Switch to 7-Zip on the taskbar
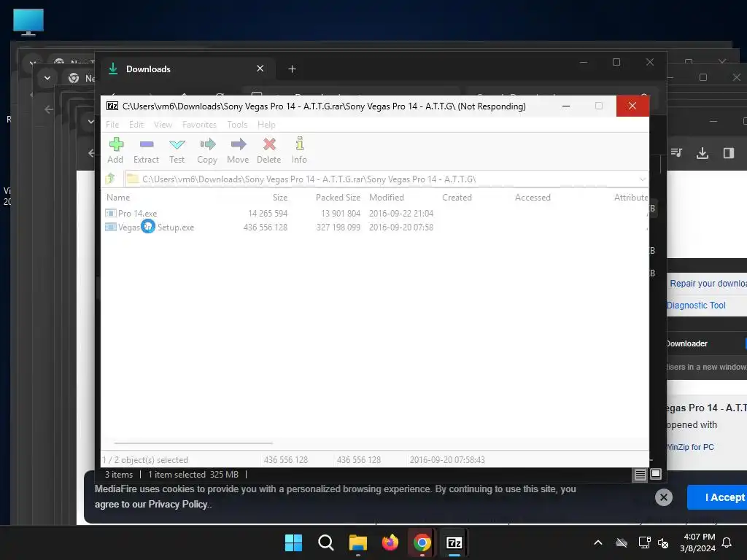 point(454,542)
